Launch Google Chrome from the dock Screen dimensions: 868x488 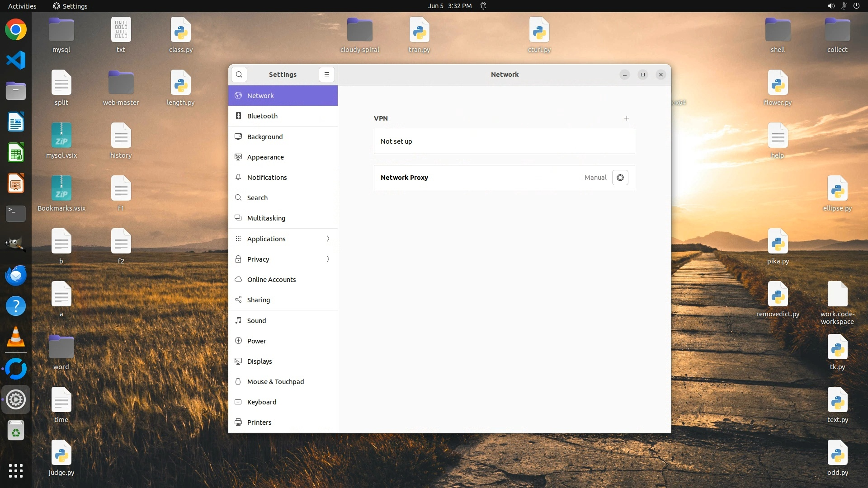(16, 30)
